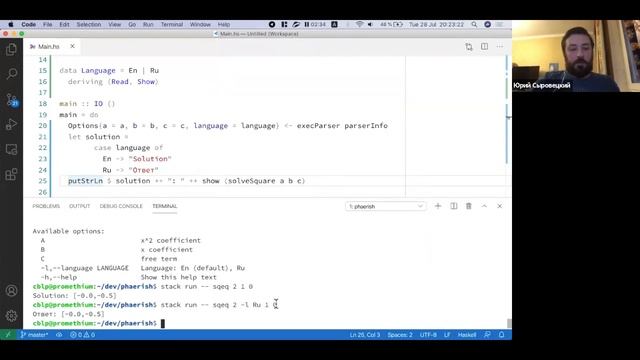Open the Explorer view in activity bar
The image size is (640, 360).
point(11,49)
